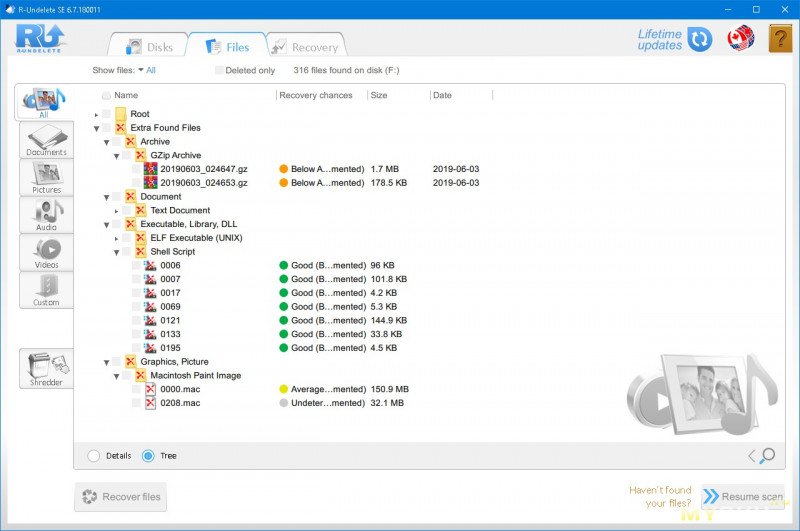Expand the Text Document tree node
Image resolution: width=800 pixels, height=531 pixels.
click(x=117, y=211)
